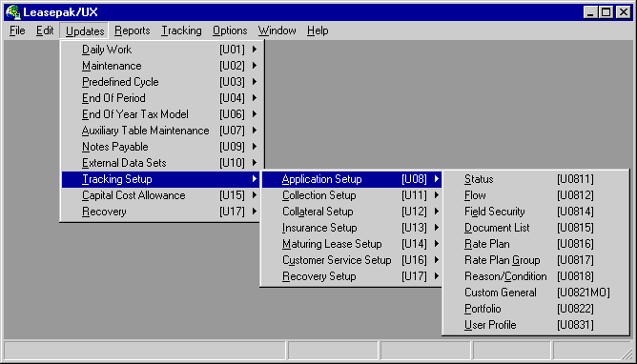Choose Reason/Condition [U0818] entry
637x364 pixels.
click(x=535, y=276)
